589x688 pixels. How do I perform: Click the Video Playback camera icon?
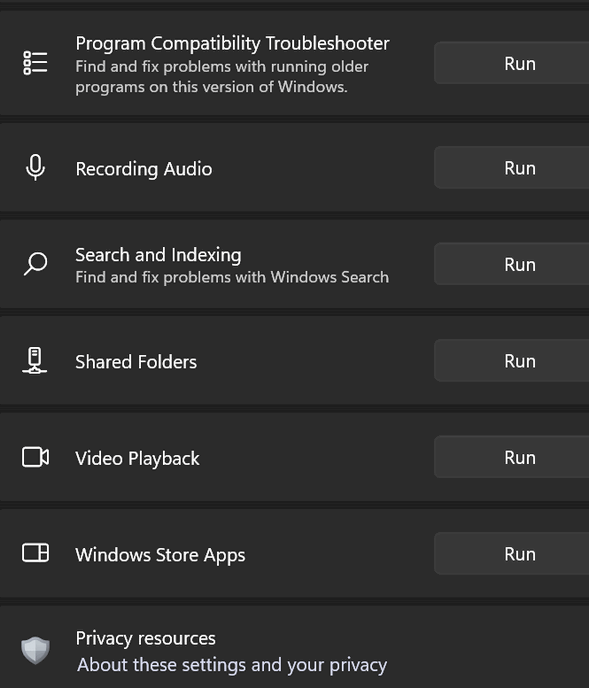[x=35, y=457]
